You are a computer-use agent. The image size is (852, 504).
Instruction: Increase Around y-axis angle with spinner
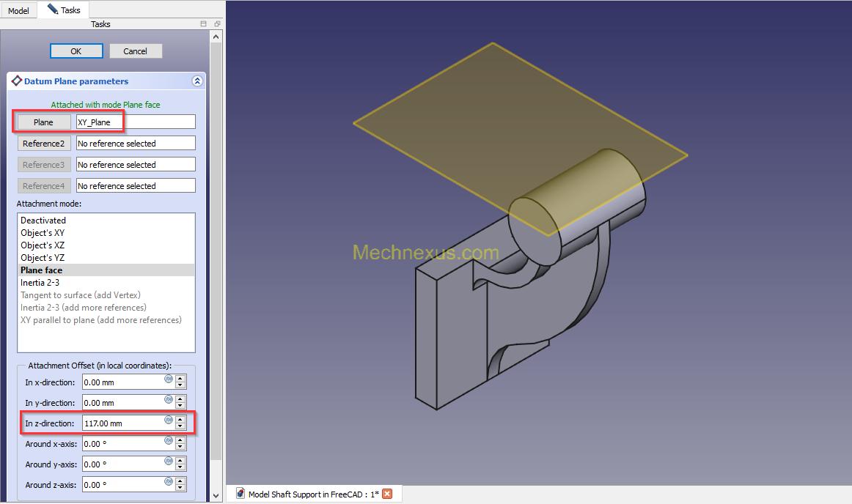tap(180, 461)
